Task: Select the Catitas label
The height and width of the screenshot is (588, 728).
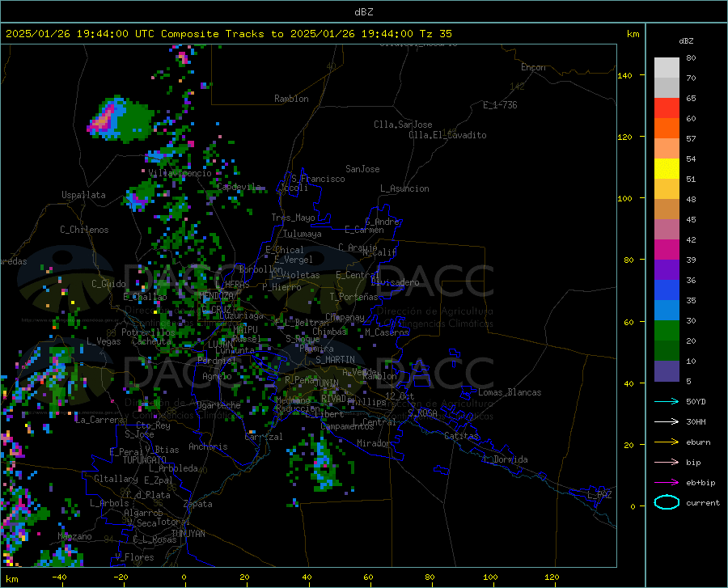Action: (462, 436)
